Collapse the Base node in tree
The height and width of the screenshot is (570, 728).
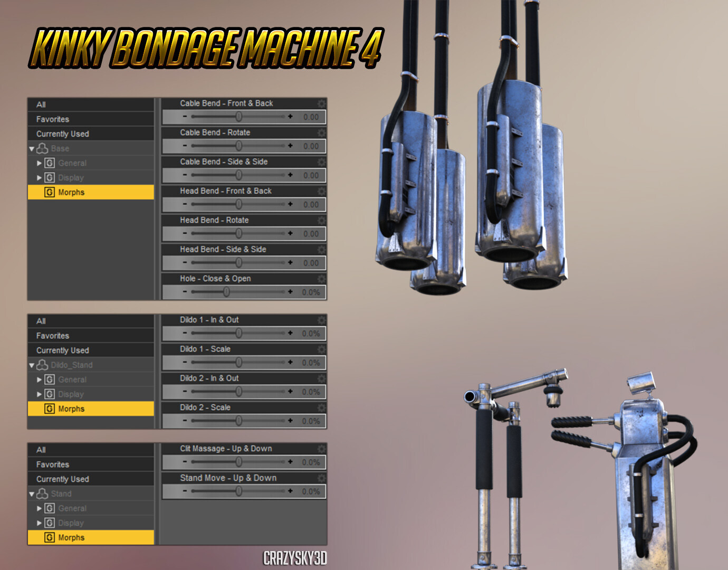point(32,149)
